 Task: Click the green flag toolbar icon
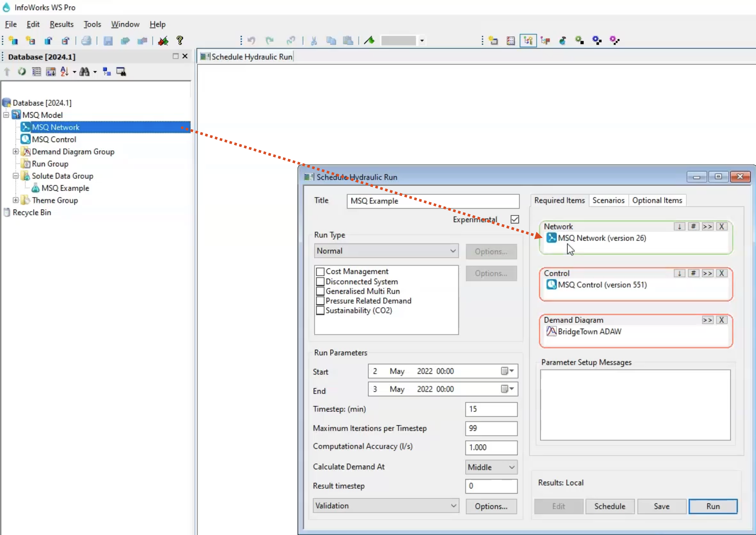pyautogui.click(x=369, y=40)
